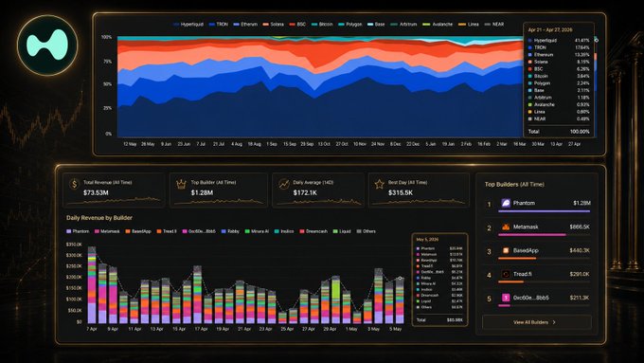Click the $172.1K daily average value
The image size is (644, 363).
click(x=305, y=192)
